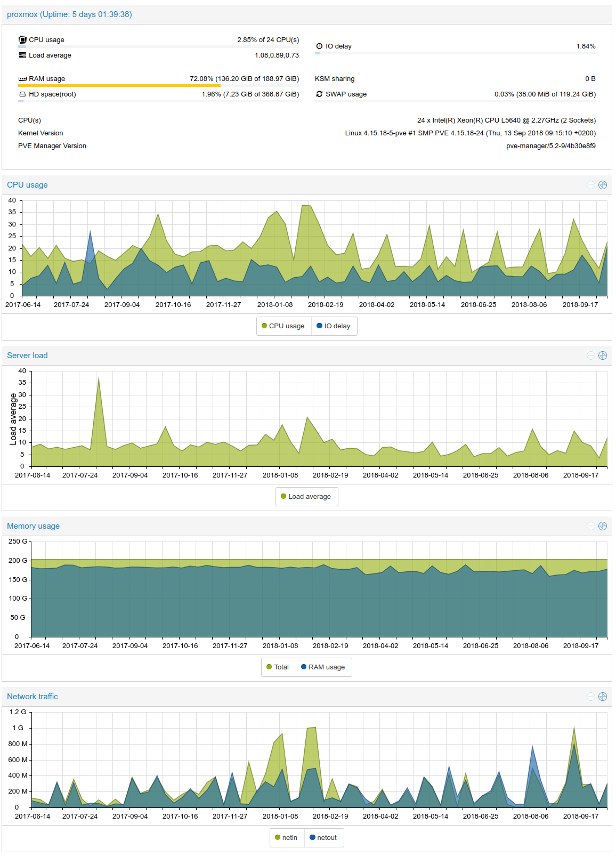This screenshot has width=616, height=857.
Task: Click the RAM usage memory icon
Action: [x=22, y=79]
